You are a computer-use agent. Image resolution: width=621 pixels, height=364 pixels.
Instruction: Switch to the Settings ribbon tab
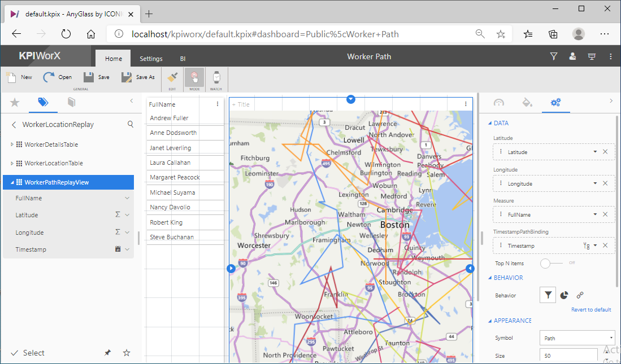(151, 59)
